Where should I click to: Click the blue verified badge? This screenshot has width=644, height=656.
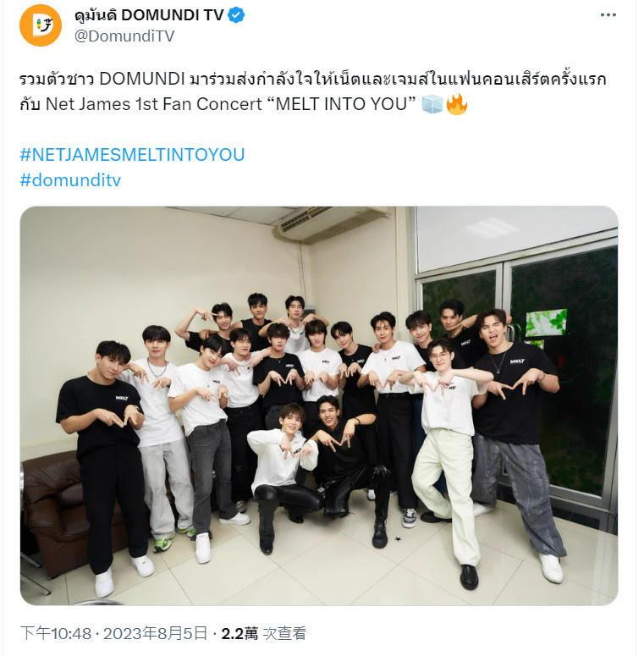(x=236, y=15)
